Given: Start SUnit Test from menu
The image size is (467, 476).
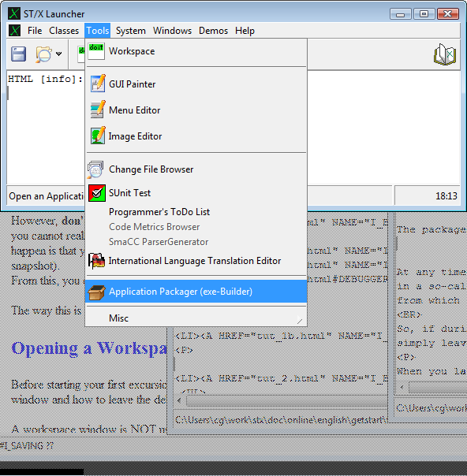Looking at the screenshot, I should tap(196, 193).
